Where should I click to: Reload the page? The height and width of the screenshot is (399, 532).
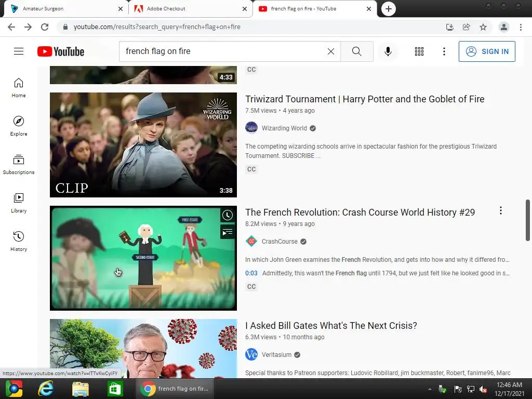(45, 27)
